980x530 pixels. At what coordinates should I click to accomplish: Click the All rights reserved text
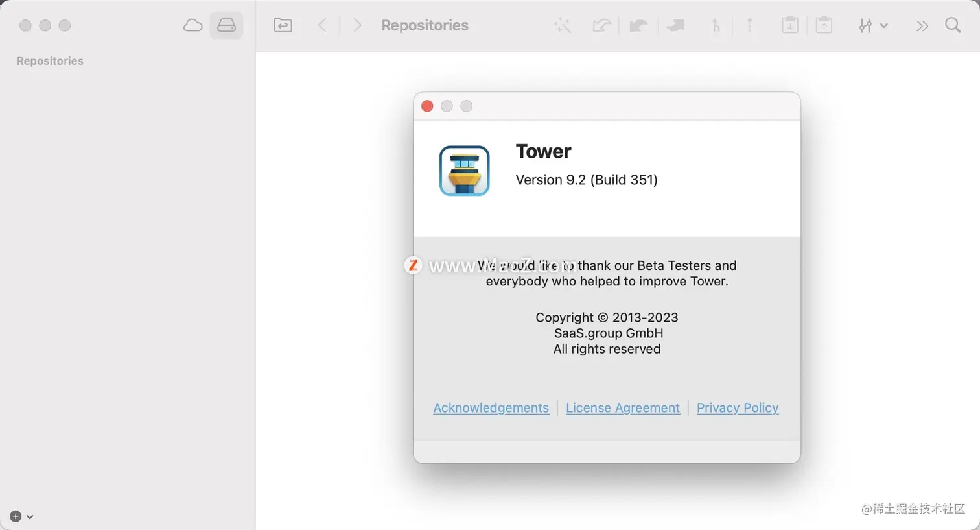click(x=607, y=349)
